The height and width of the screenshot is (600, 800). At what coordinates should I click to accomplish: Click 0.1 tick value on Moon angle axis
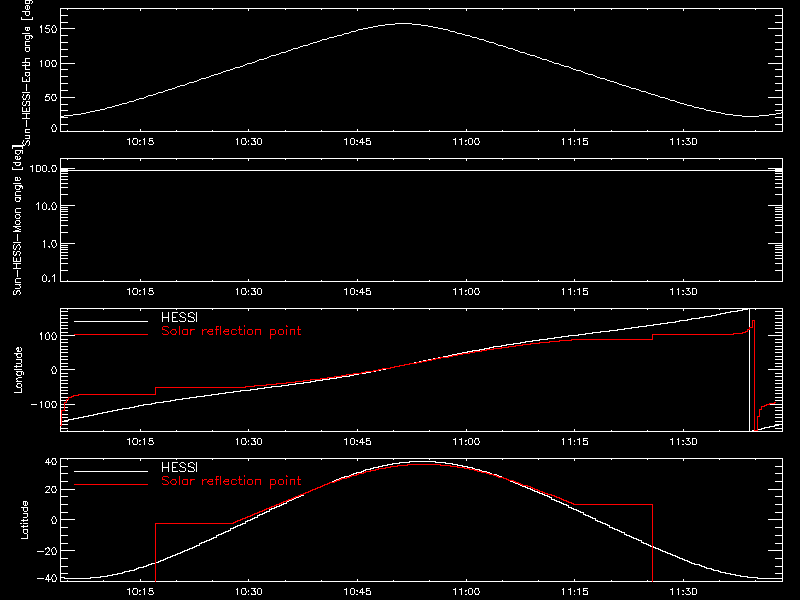[x=49, y=279]
